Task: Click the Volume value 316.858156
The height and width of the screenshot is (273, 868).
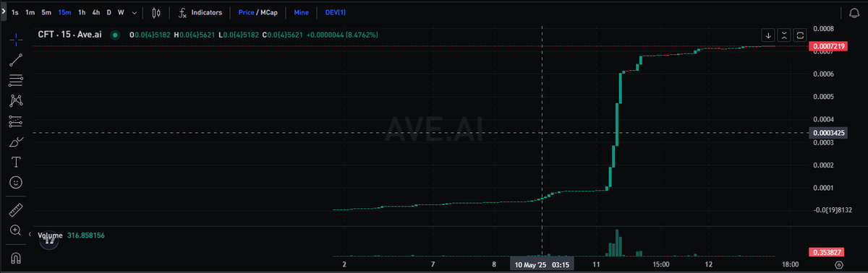Action: (86, 235)
